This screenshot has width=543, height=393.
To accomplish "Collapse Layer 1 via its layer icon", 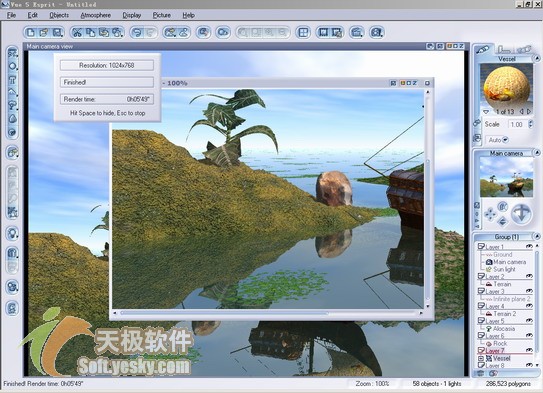I will (481, 247).
